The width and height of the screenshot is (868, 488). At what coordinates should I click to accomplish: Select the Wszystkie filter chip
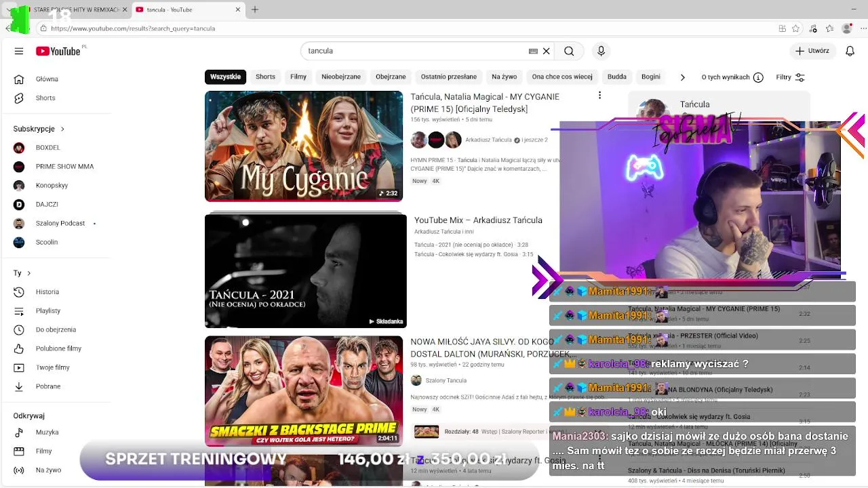coord(225,77)
